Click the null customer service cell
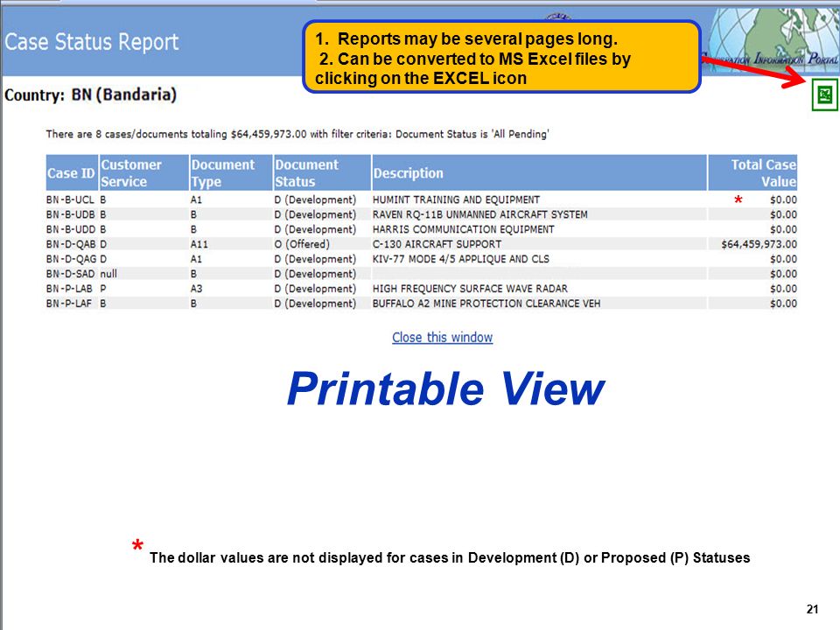 pos(108,274)
